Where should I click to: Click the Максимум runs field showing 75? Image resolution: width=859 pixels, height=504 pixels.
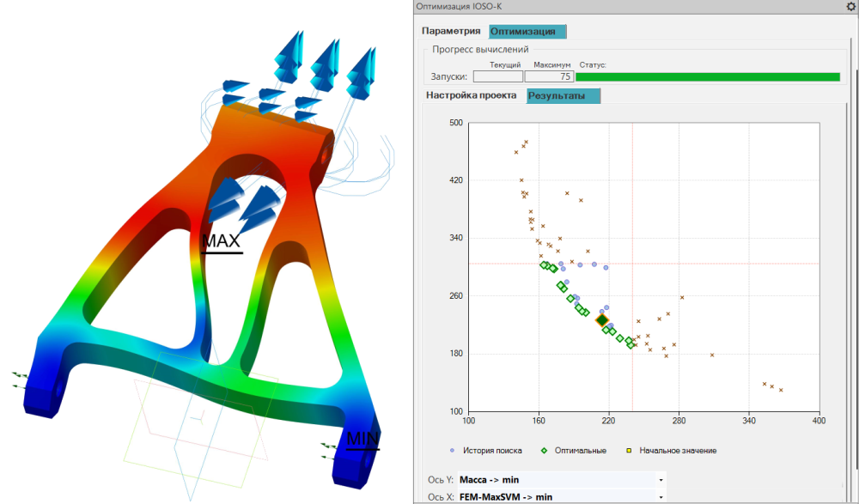[x=547, y=76]
